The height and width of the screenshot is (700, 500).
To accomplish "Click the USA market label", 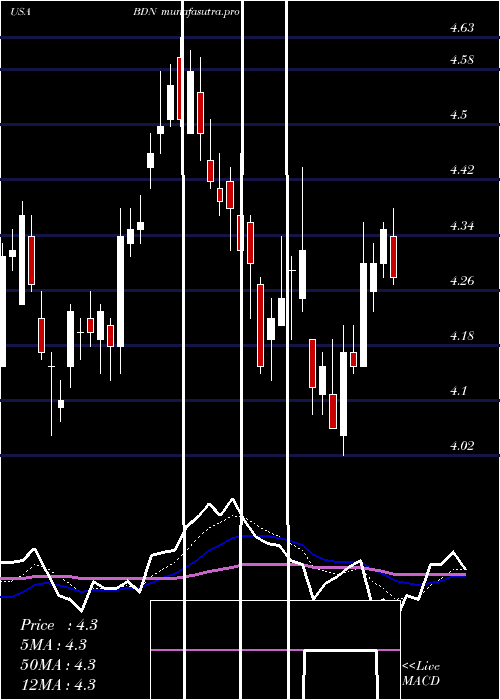I will [20, 12].
